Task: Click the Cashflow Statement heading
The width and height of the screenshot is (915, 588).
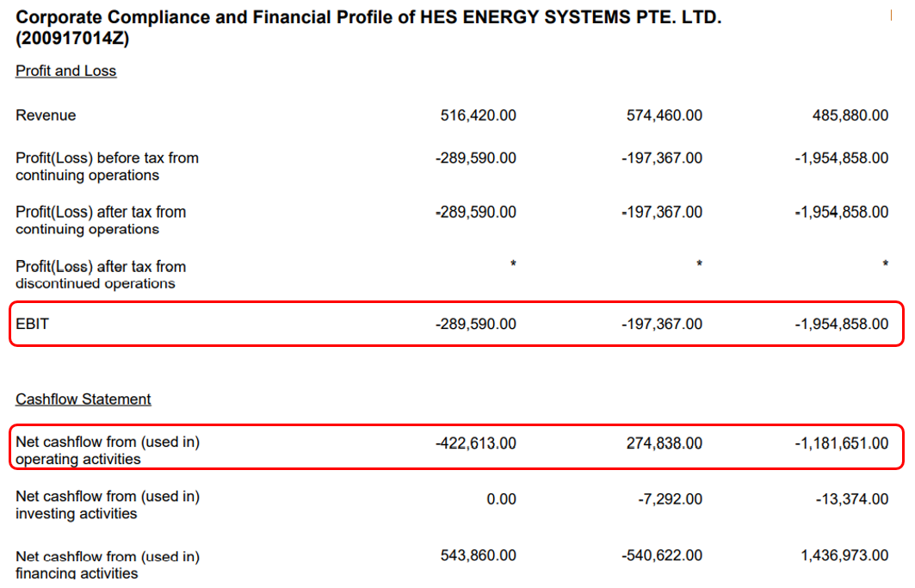Action: point(83,399)
